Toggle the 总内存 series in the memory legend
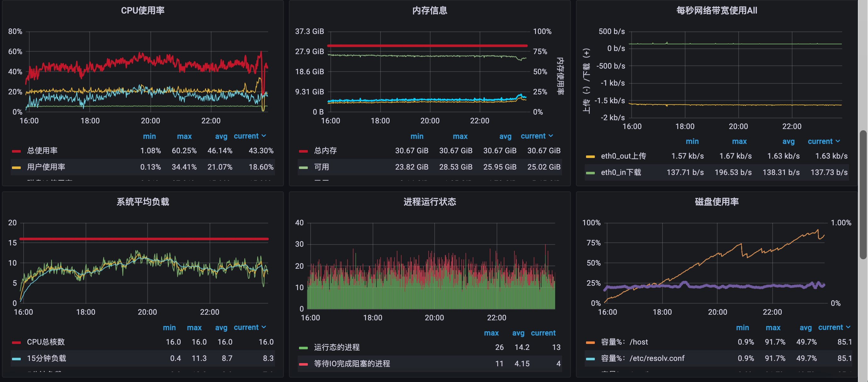 click(325, 151)
